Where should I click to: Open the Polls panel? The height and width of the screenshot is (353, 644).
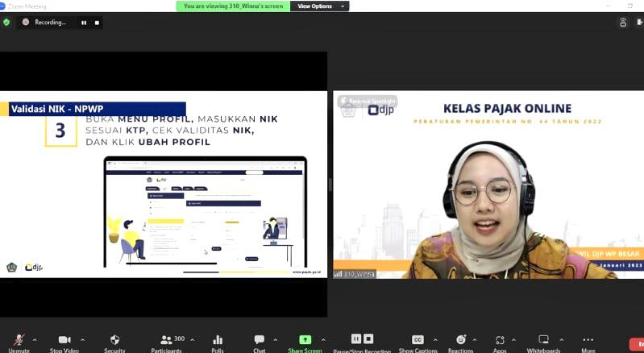coord(217,340)
